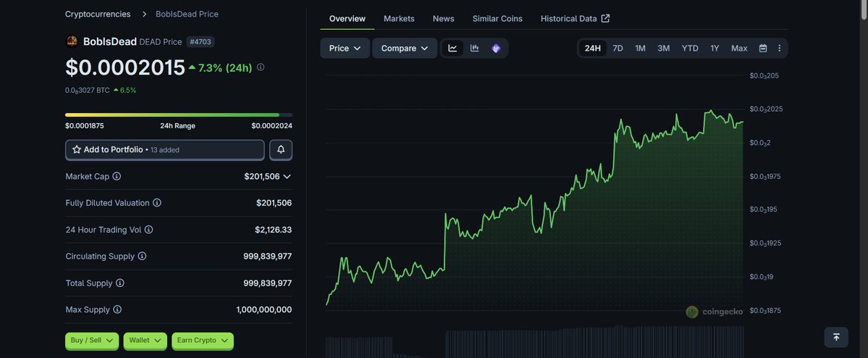Click the #4703 rank badge
868x358 pixels.
(x=201, y=41)
